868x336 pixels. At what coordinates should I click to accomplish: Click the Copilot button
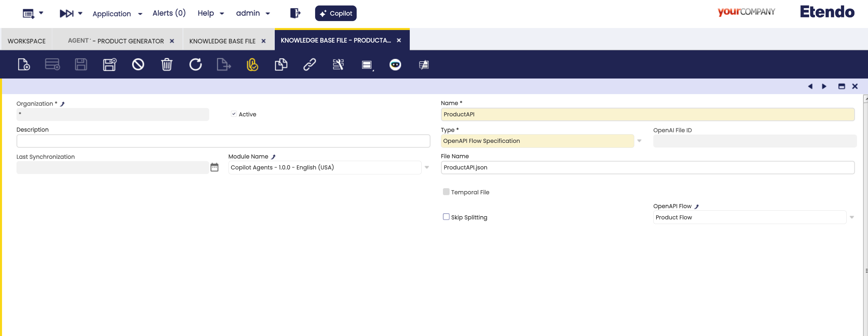[336, 13]
